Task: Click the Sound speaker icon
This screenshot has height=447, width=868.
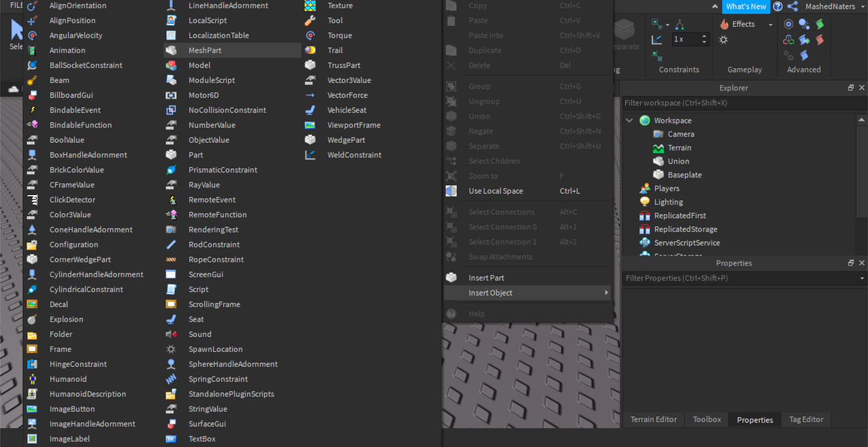Action: 171,334
